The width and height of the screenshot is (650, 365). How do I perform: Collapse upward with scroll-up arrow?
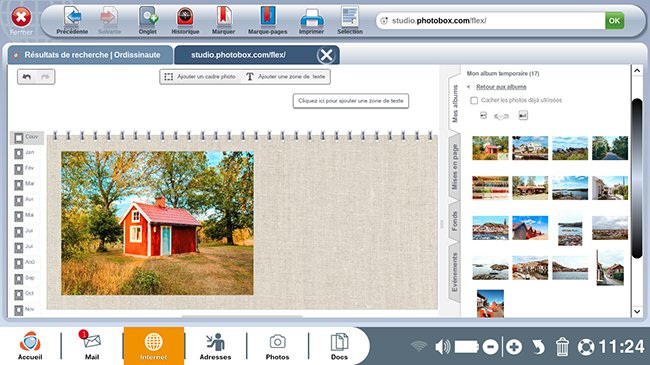(638, 71)
